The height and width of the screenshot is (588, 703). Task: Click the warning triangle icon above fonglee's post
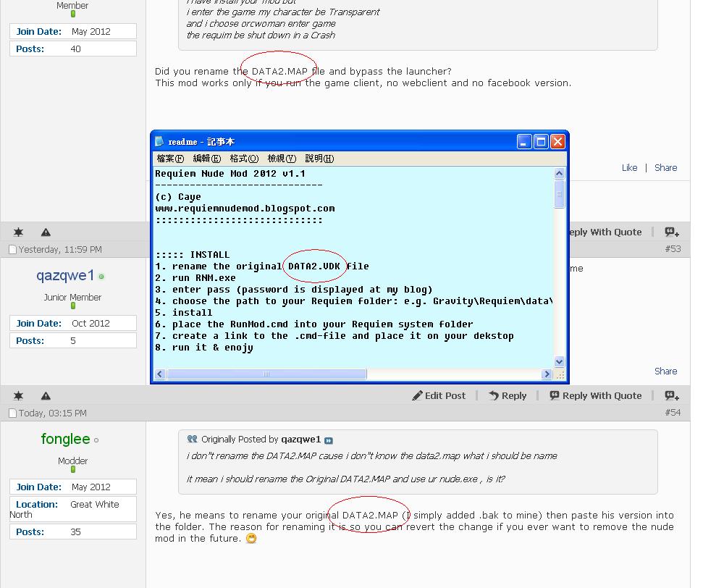(46, 395)
